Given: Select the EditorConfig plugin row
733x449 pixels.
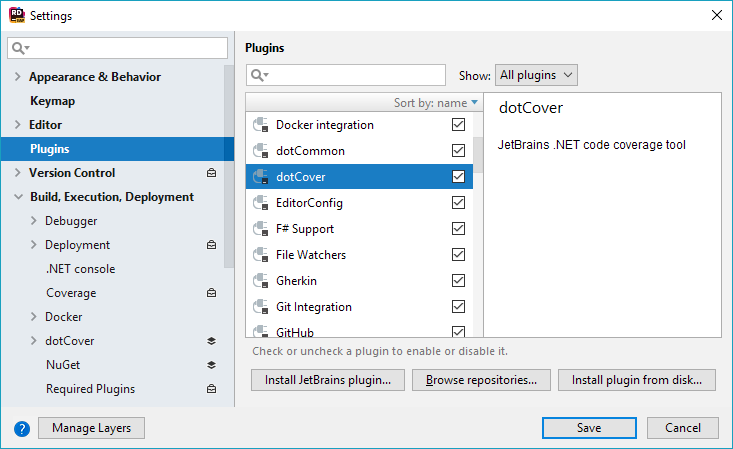Looking at the screenshot, I should point(359,203).
